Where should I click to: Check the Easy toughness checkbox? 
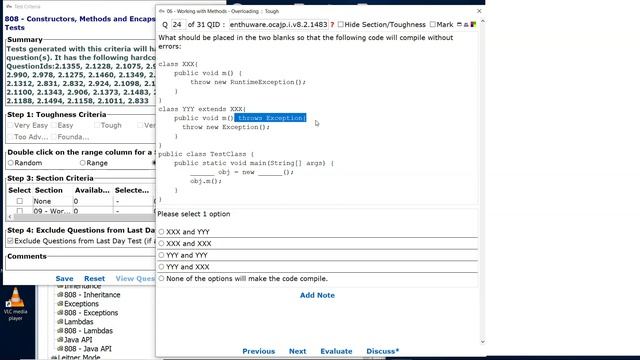54,125
